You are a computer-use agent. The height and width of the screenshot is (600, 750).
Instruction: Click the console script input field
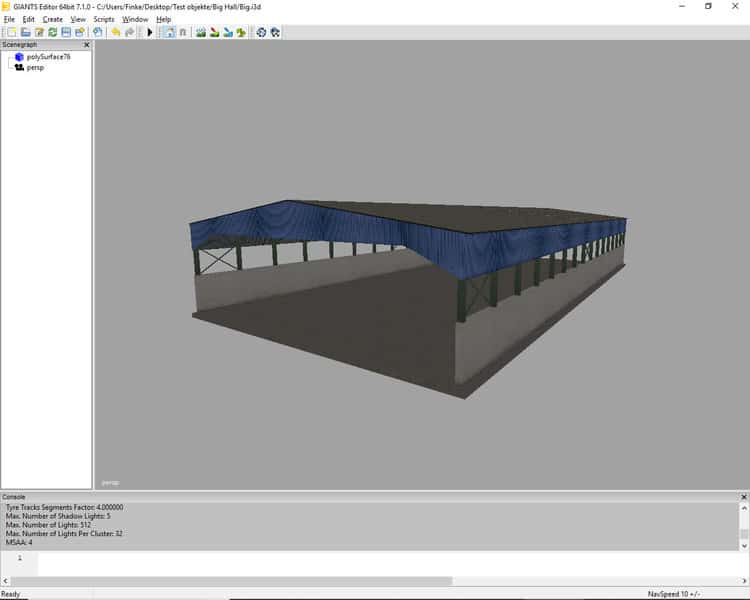390,561
